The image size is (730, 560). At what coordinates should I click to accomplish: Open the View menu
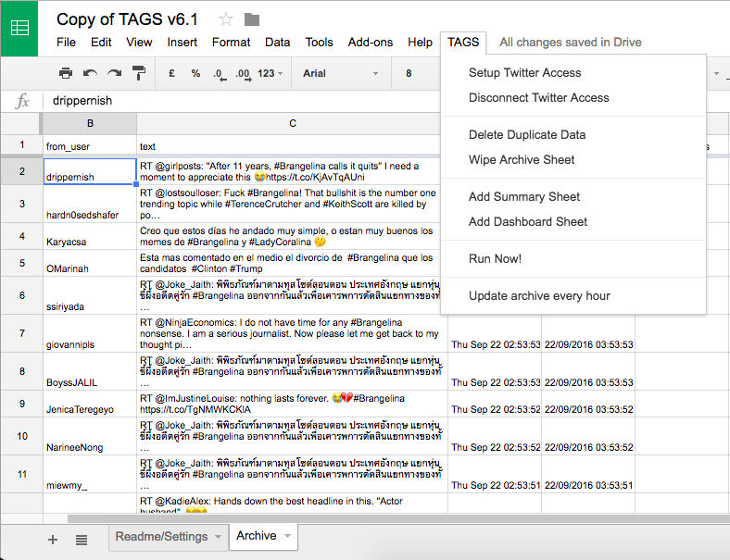pos(139,43)
